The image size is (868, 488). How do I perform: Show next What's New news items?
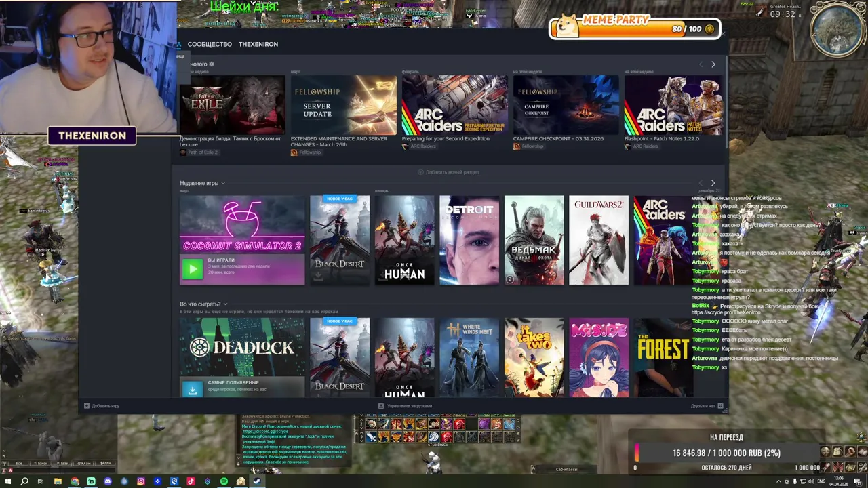(713, 64)
